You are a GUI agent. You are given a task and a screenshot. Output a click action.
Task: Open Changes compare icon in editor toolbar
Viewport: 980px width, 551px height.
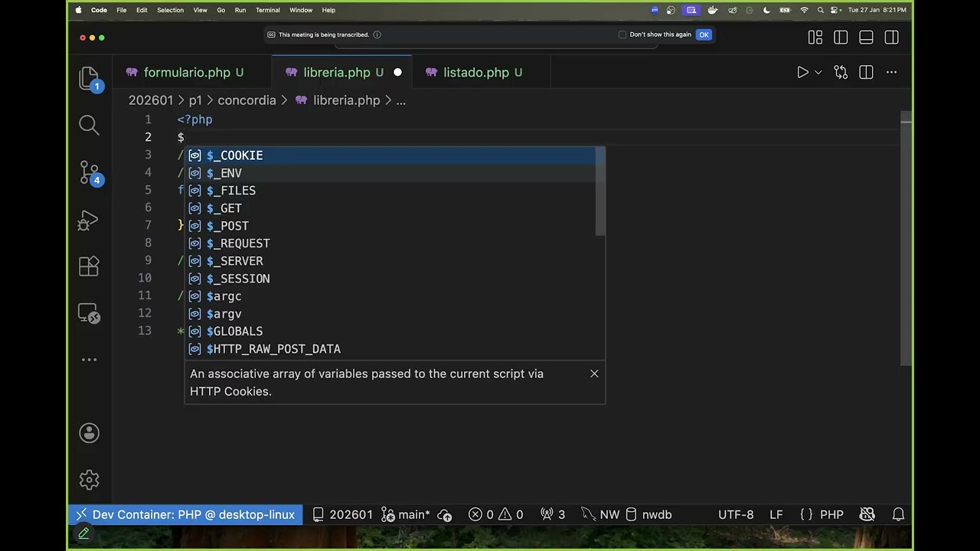click(x=841, y=72)
